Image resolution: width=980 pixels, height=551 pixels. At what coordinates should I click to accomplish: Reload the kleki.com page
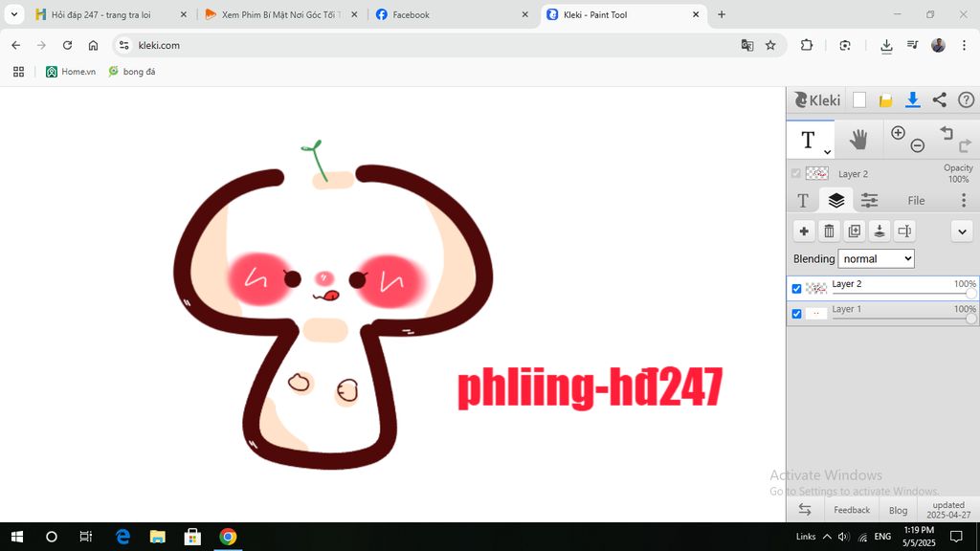(68, 45)
